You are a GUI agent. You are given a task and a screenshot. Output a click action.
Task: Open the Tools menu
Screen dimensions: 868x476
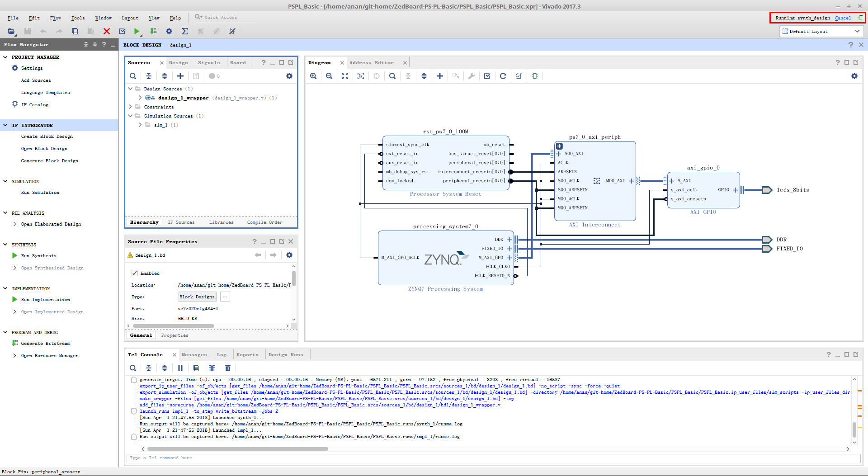[x=78, y=18]
